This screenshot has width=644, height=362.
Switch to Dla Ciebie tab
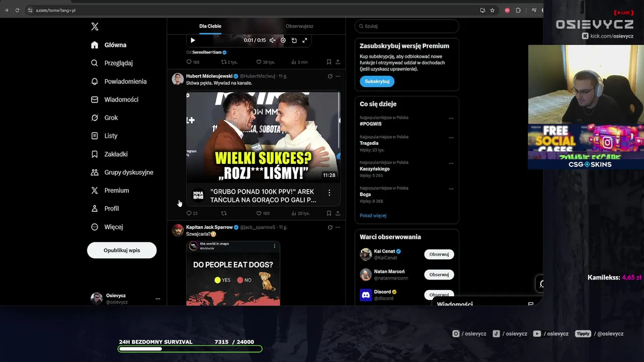(210, 26)
